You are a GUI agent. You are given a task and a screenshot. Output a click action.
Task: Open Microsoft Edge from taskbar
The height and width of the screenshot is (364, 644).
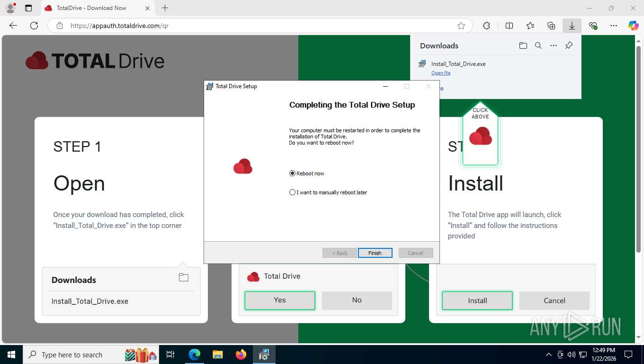(x=195, y=355)
